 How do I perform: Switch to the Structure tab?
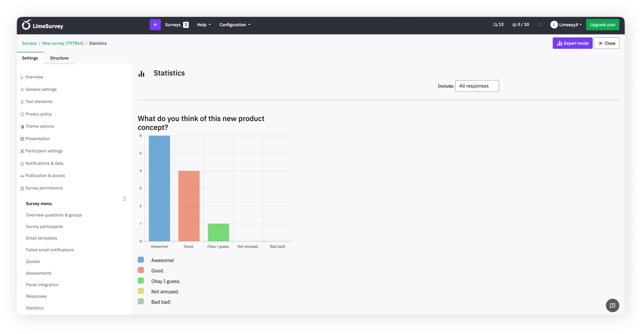coord(59,58)
